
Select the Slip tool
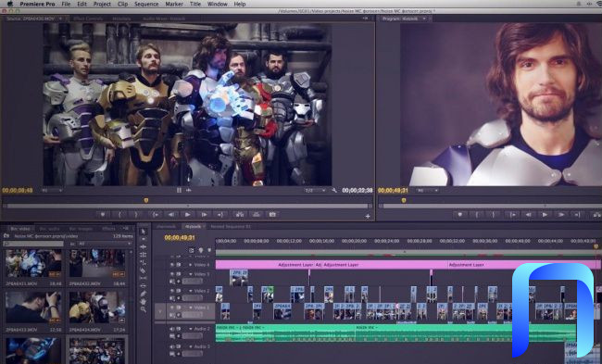click(x=144, y=278)
